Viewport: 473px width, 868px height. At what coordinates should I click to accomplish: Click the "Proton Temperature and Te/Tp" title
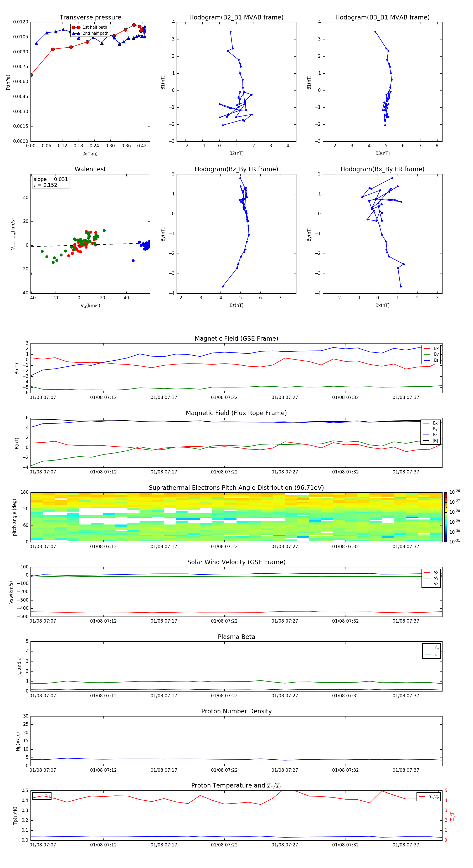click(236, 786)
